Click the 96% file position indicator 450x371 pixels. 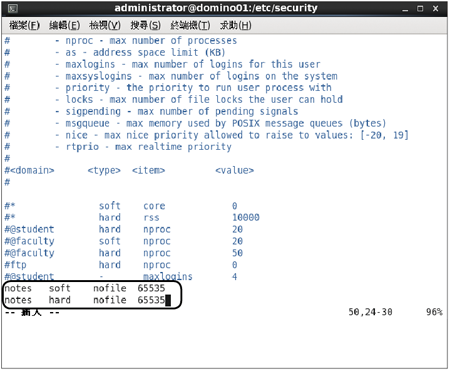[x=434, y=312]
